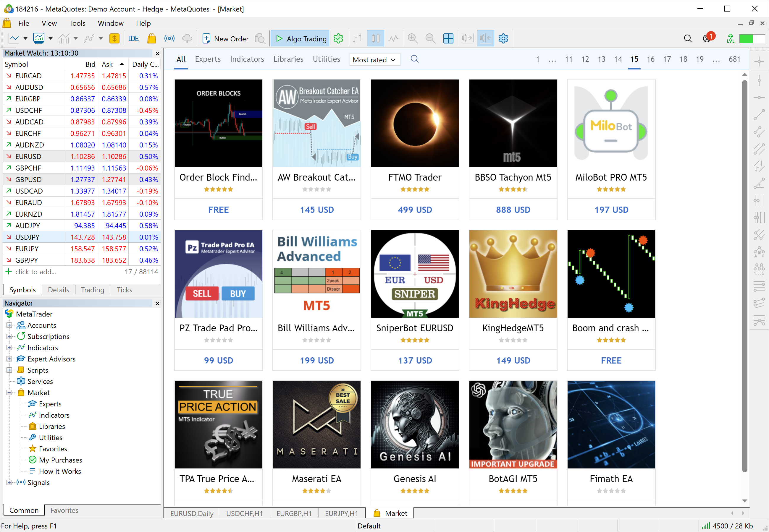Open the Genesis AI product thumbnail
The width and height of the screenshot is (769, 532).
pyautogui.click(x=414, y=424)
